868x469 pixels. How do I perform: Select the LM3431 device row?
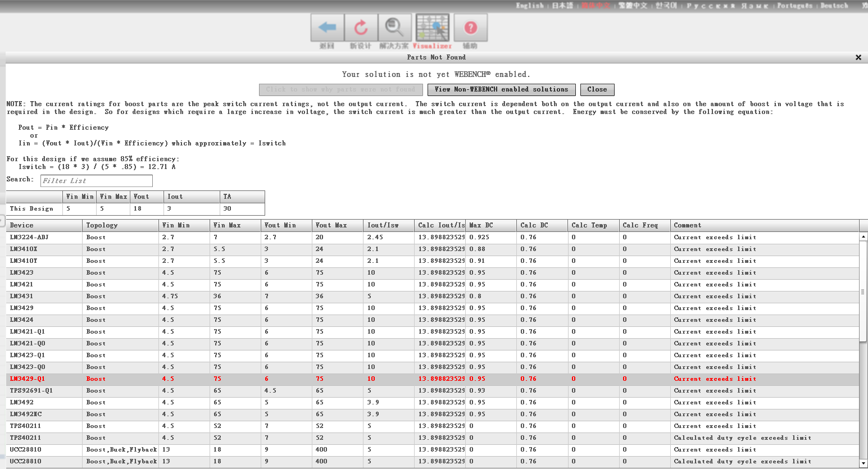[x=433, y=297]
